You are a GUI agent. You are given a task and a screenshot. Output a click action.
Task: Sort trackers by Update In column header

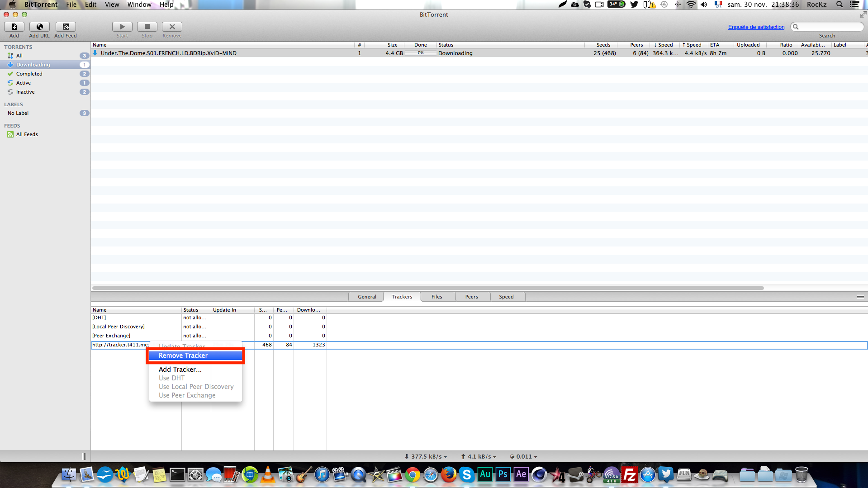click(x=232, y=310)
